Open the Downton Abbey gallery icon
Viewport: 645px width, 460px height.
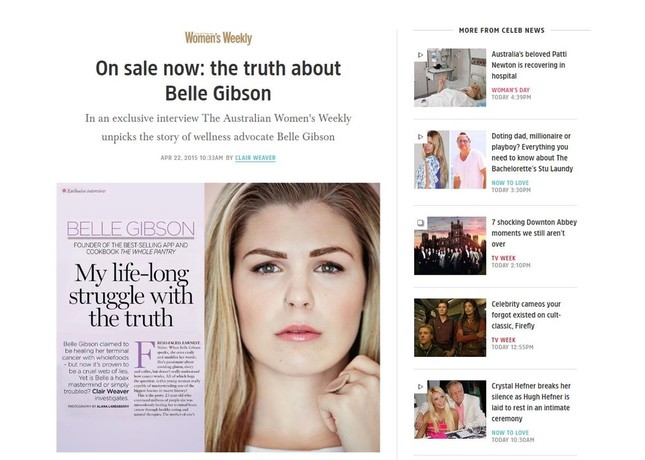420,223
